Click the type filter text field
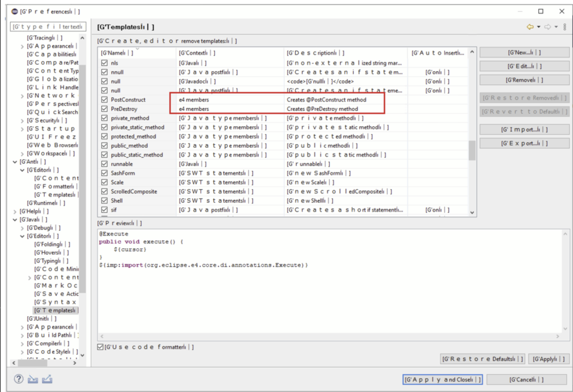Image resolution: width=573 pixels, height=392 pixels. (48, 26)
